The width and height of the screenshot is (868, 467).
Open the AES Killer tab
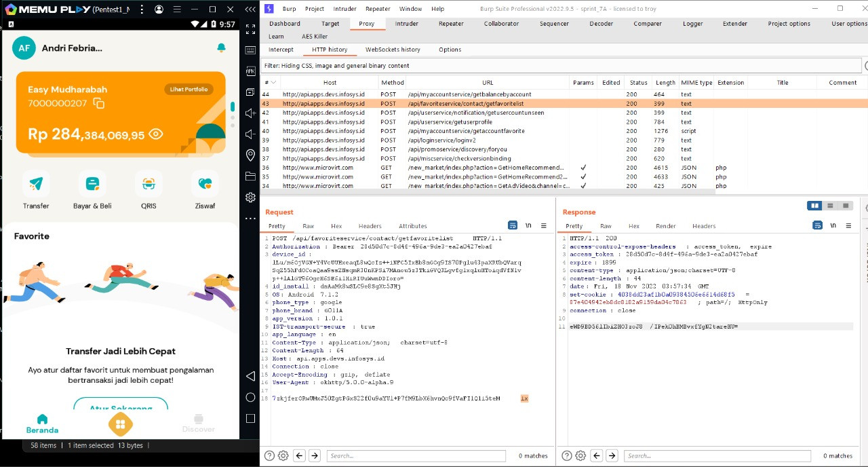pos(315,37)
